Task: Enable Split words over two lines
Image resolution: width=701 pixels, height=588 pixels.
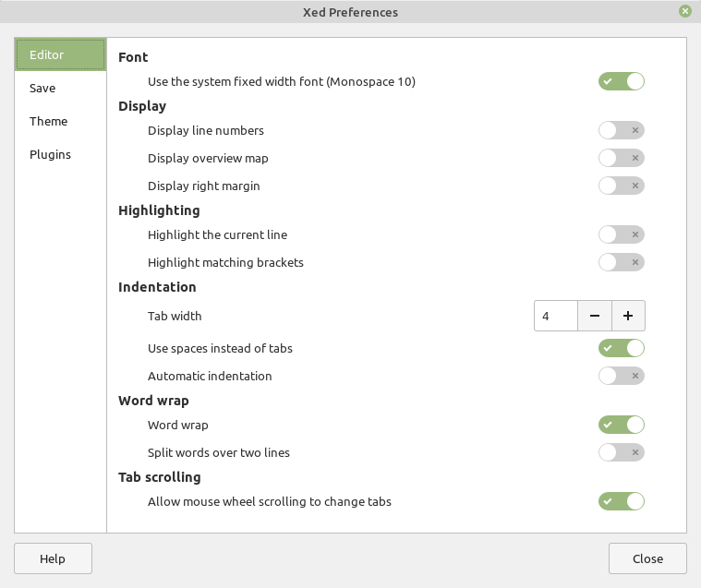Action: [x=621, y=452]
